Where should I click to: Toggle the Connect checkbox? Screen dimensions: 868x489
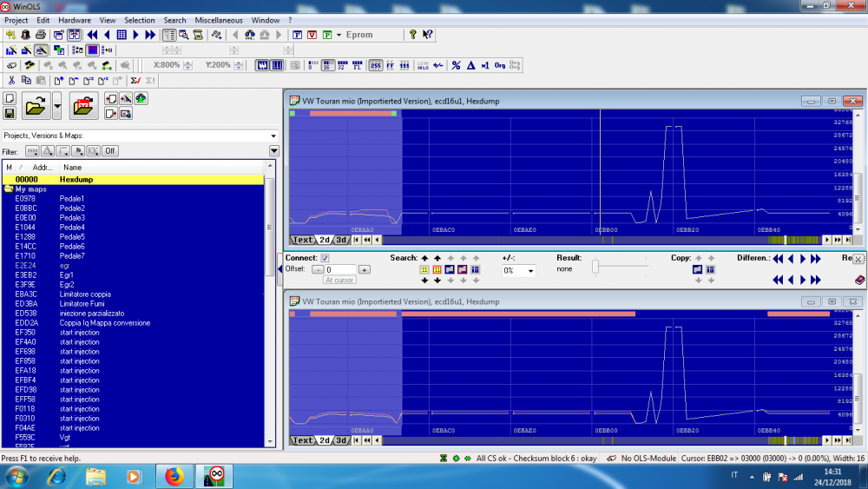point(325,258)
